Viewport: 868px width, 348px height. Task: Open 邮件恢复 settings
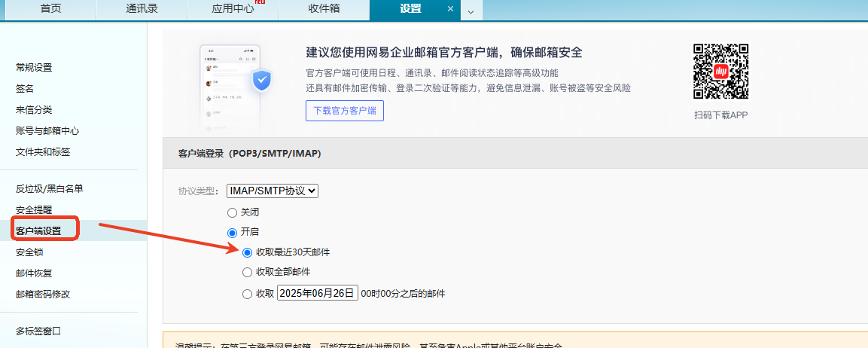coord(34,273)
